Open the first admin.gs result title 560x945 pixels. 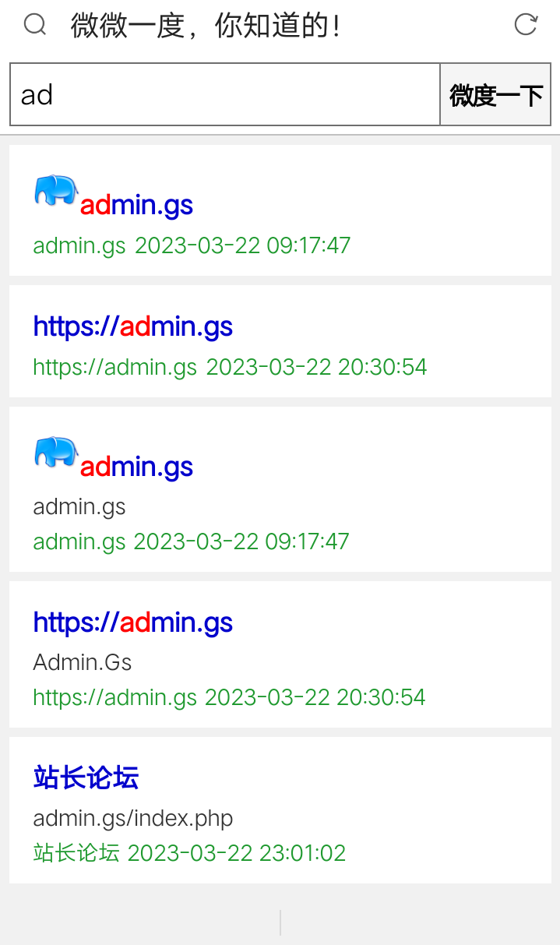click(136, 205)
